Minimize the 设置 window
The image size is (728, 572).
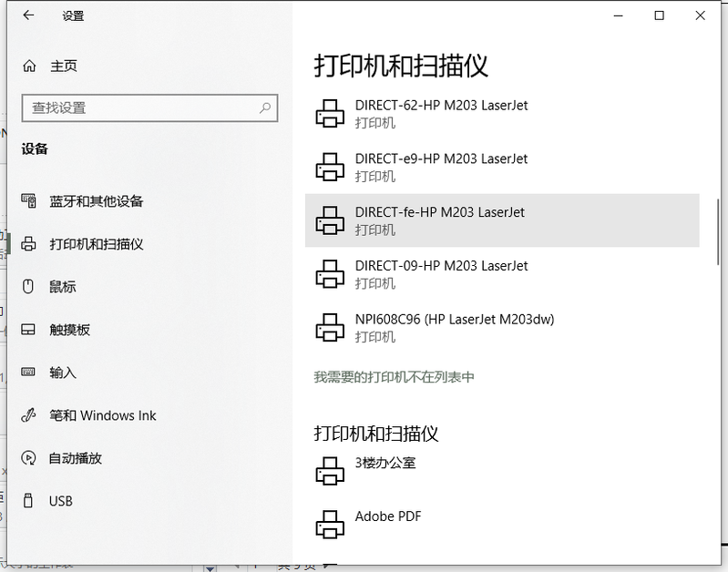tap(618, 15)
